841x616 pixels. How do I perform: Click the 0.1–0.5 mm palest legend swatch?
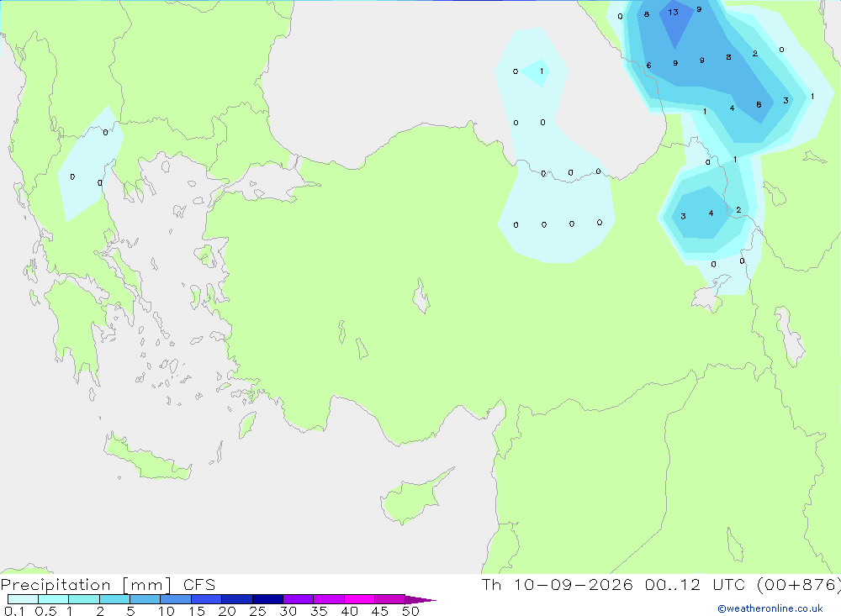click(23, 599)
